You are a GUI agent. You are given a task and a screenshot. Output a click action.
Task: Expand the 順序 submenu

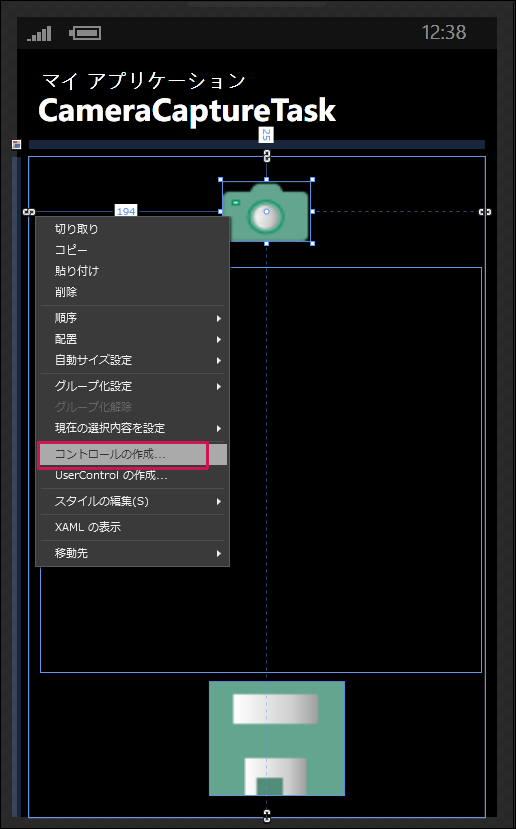pos(133,318)
